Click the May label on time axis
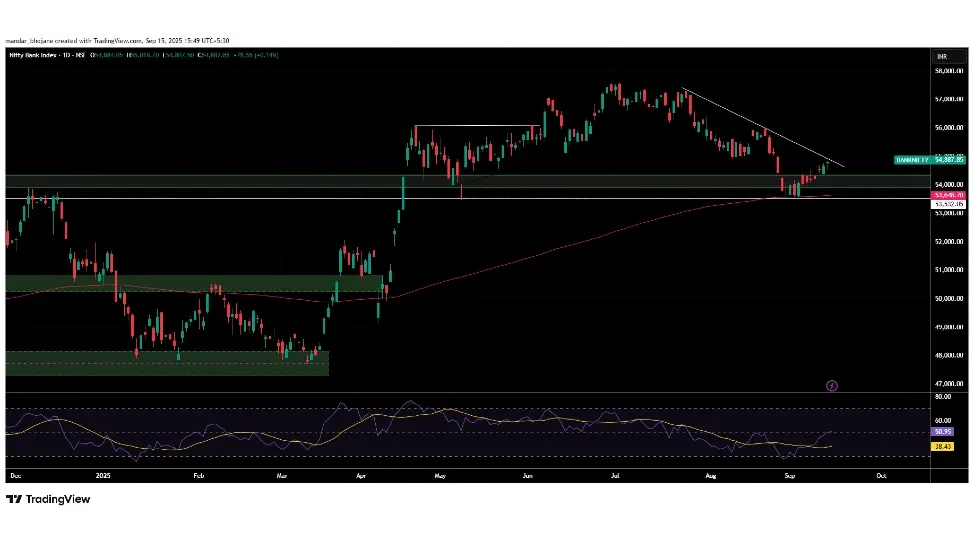This screenshot has height=548, width=974. 440,476
